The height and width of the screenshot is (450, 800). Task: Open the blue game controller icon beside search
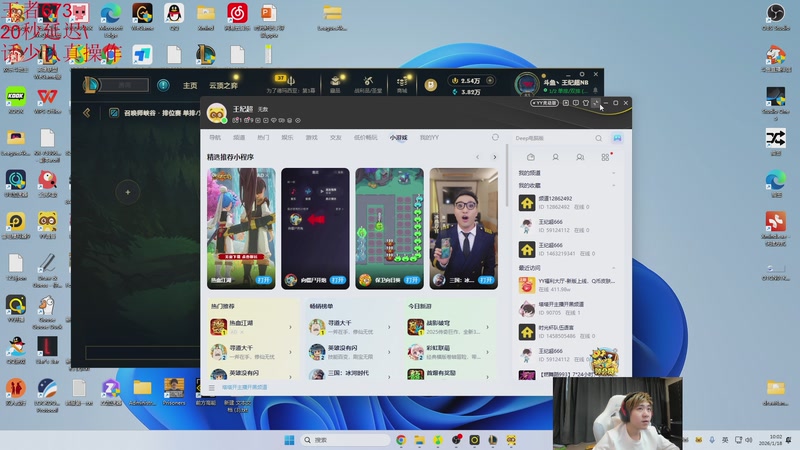coord(617,138)
